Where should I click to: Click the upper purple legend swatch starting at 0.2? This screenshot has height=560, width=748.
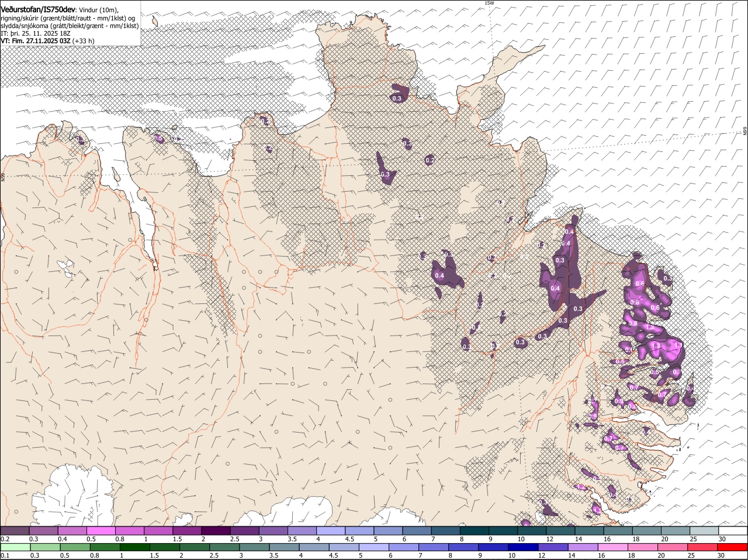click(x=15, y=531)
